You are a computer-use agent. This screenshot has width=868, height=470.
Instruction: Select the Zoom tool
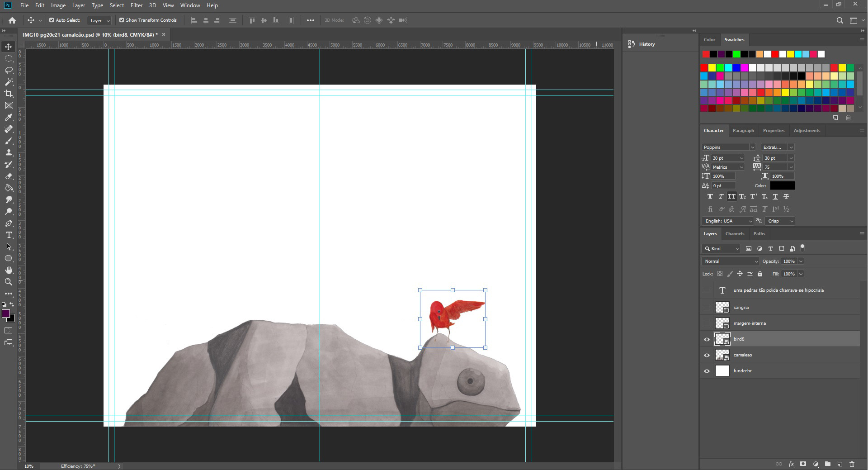pyautogui.click(x=9, y=282)
